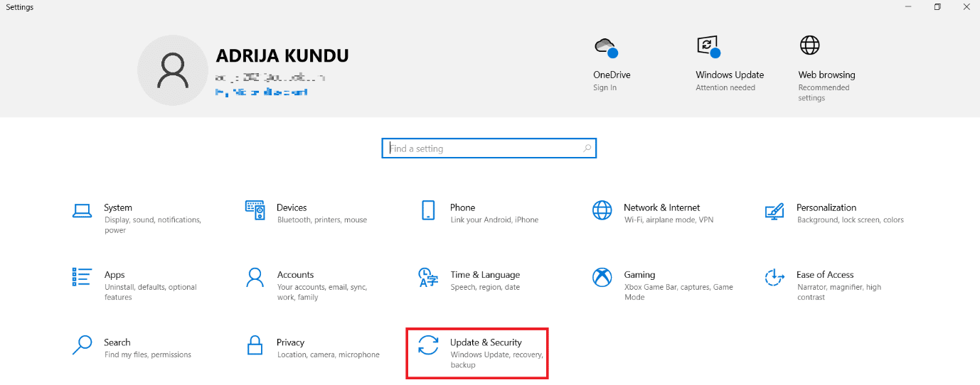Open the System category label

pyautogui.click(x=118, y=208)
